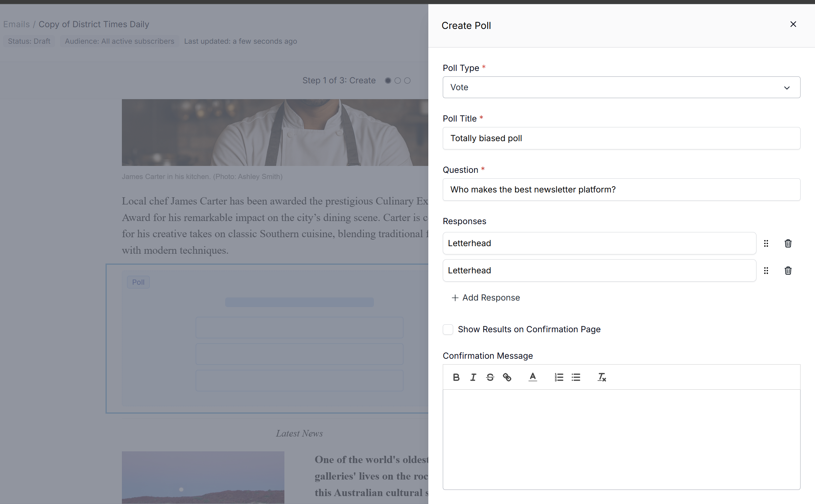
Task: Click Add Response button
Action: click(485, 297)
